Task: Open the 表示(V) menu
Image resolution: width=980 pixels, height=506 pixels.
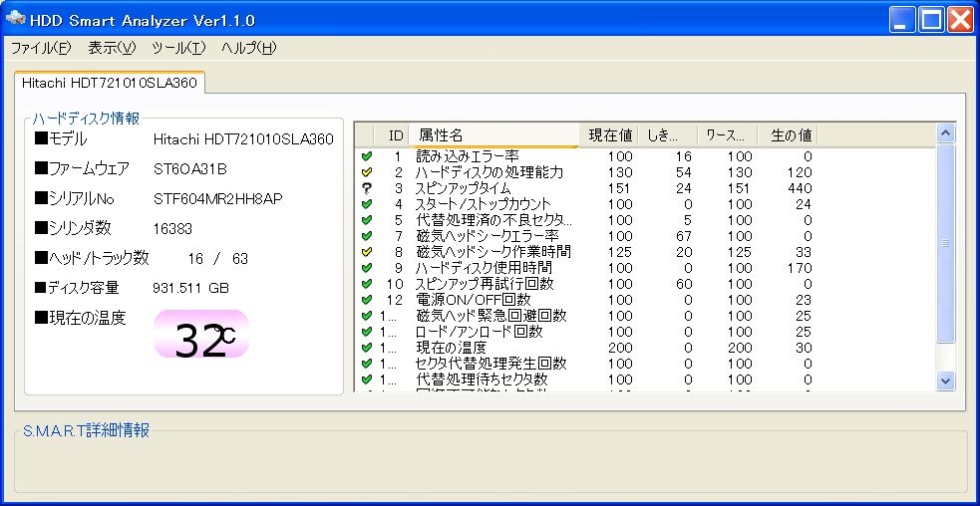Action: [112, 48]
